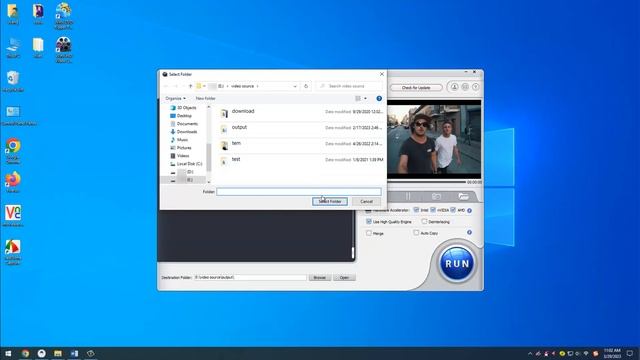640x360 pixels.
Task: Click the video preview thumbnail
Action: [434, 139]
